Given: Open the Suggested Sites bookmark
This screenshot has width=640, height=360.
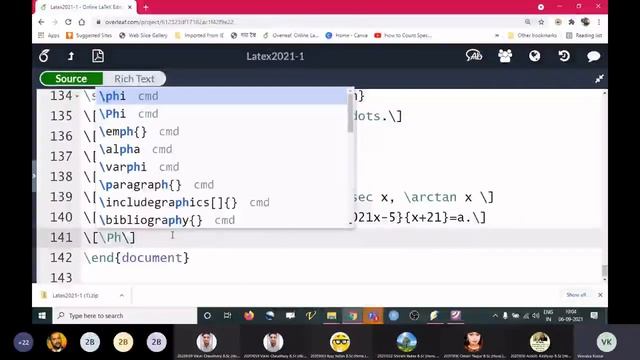Looking at the screenshot, I should [89, 36].
